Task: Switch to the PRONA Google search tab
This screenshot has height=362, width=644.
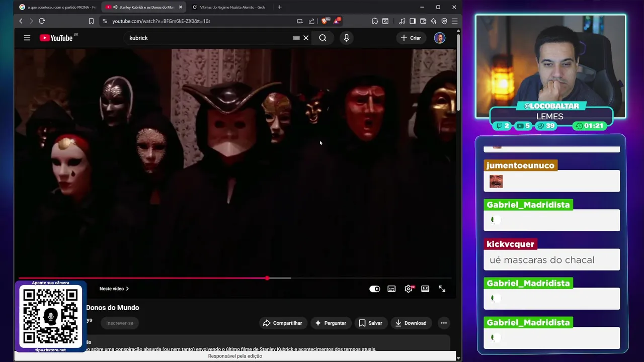Action: (x=57, y=7)
